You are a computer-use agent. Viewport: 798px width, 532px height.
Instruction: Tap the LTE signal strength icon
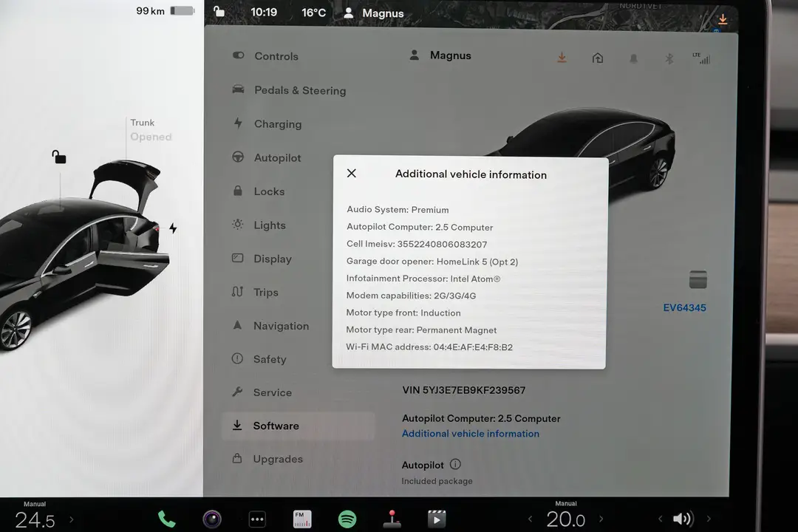click(701, 58)
